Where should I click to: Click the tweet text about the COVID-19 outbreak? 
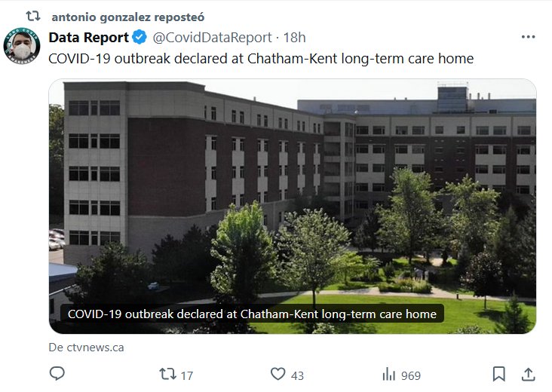(x=261, y=58)
